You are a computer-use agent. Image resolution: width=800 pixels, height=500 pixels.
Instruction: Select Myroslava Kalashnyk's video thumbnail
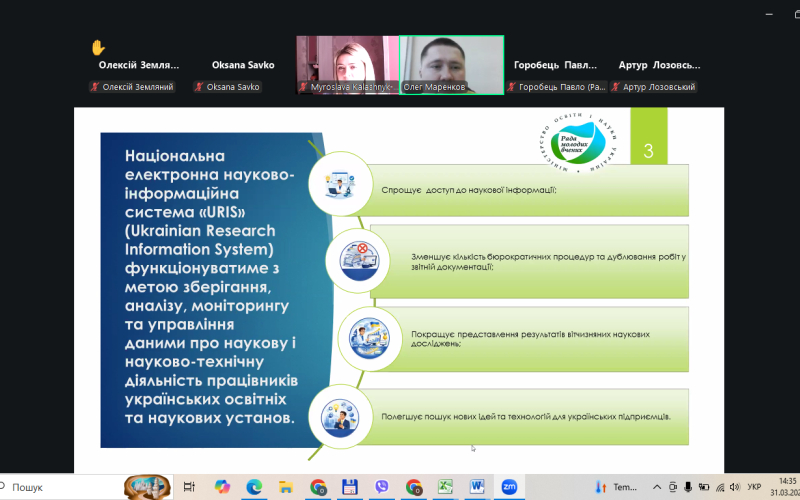point(347,65)
